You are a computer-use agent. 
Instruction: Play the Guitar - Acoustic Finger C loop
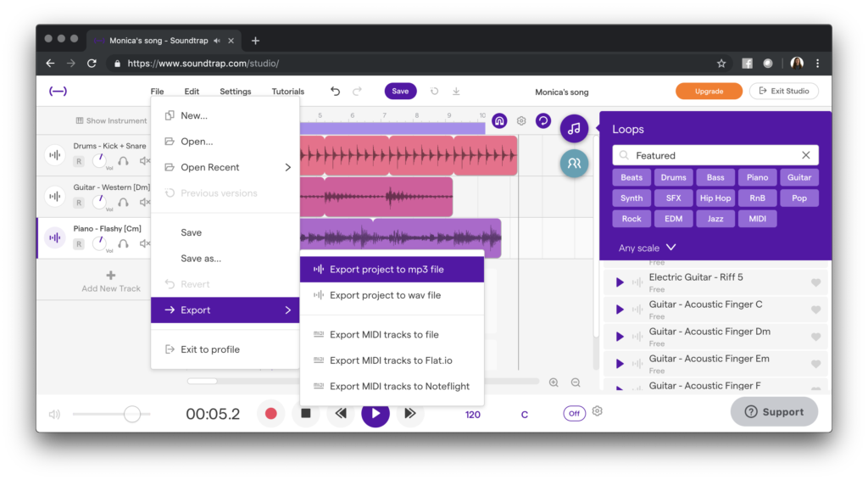[620, 310]
